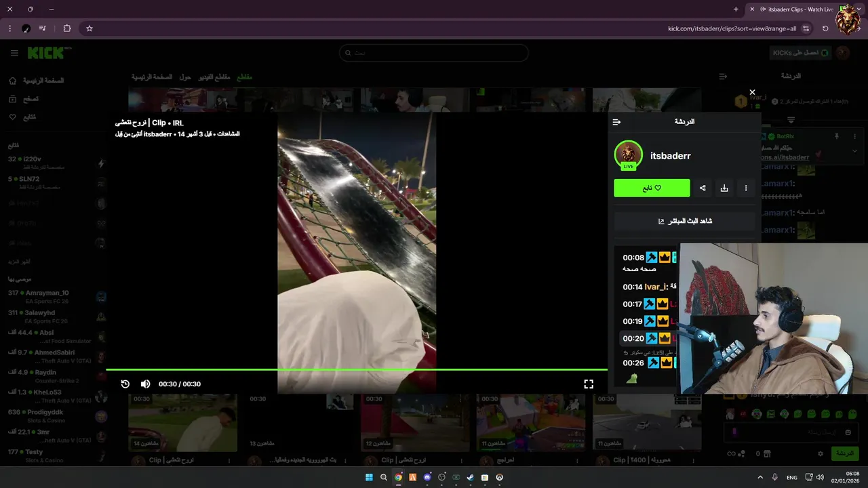Open followed channel i220v
This screenshot has height=488, width=868.
(57, 163)
